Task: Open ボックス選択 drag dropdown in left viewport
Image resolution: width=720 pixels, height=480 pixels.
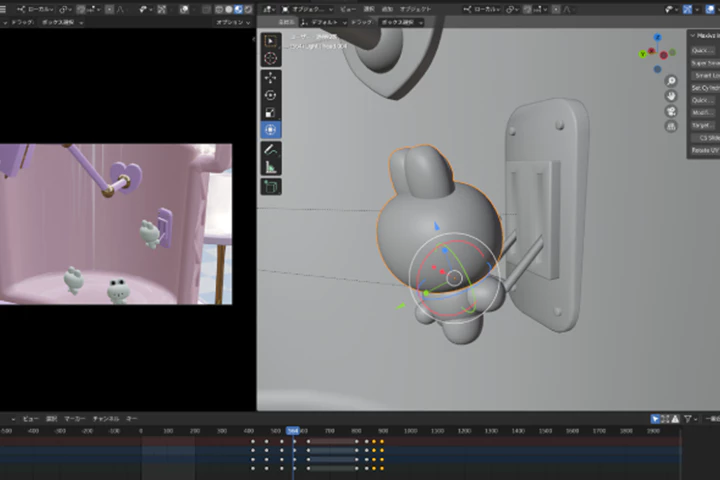Action: (x=62, y=22)
